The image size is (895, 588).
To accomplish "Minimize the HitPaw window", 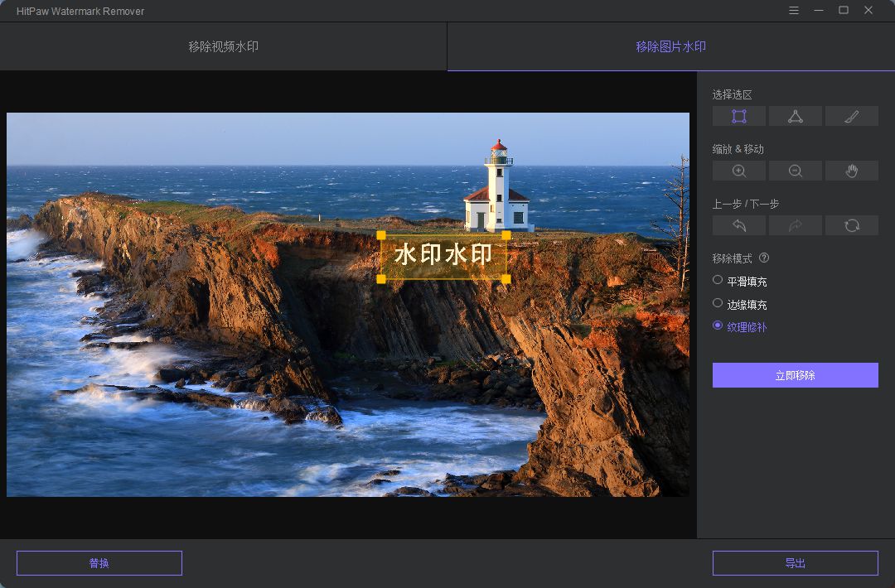I will (819, 10).
